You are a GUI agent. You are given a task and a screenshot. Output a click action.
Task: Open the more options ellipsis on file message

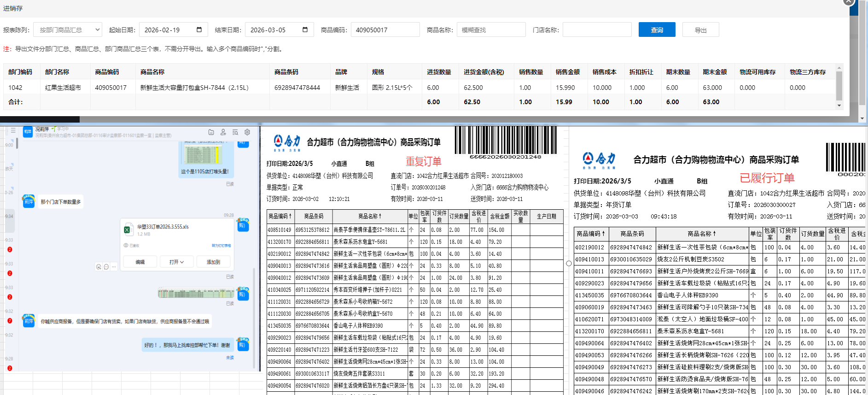(114, 267)
